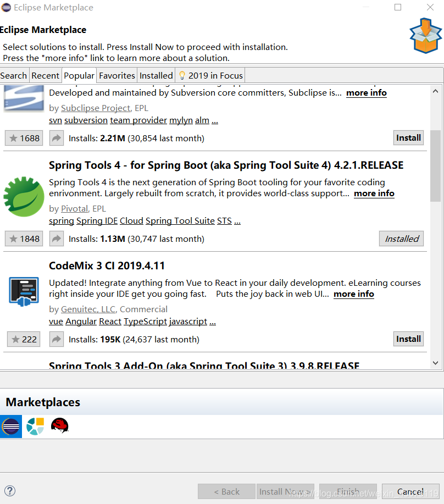
Task: Click the Spring IDE tag link
Action: click(x=97, y=221)
